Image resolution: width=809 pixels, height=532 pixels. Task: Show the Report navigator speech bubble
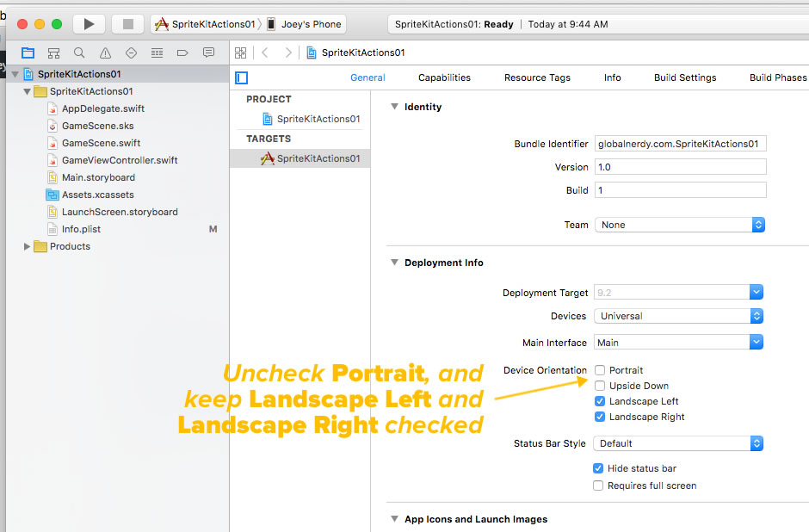pyautogui.click(x=208, y=53)
